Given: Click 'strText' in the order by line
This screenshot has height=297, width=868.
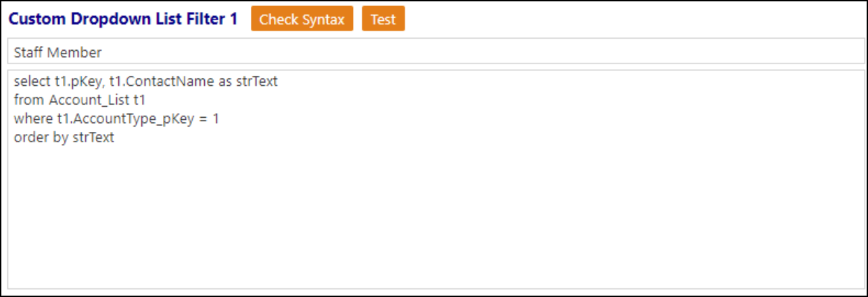Looking at the screenshot, I should [93, 138].
